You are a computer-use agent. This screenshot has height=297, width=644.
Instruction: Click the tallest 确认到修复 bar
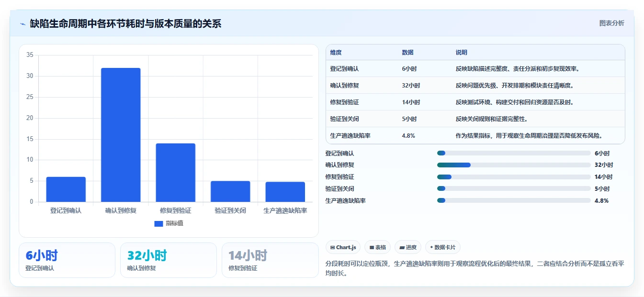[x=121, y=135]
